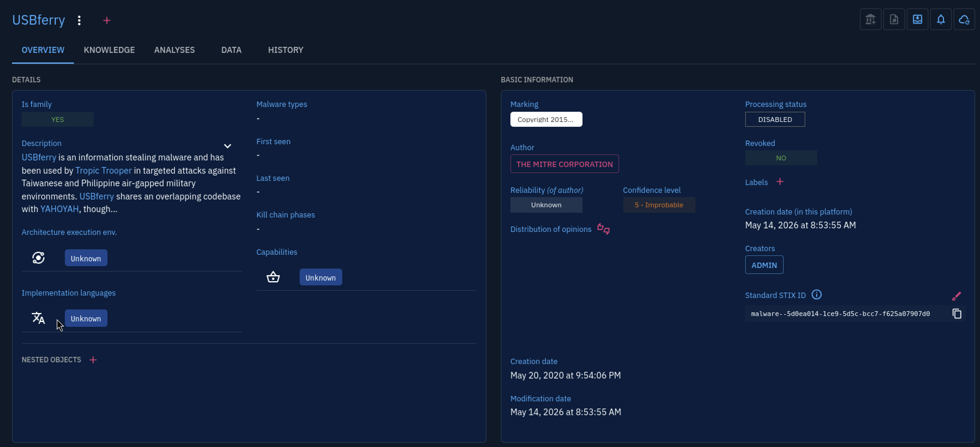Click the download enrichment icon in top toolbar
Image resolution: width=980 pixels, height=447 pixels.
tap(917, 20)
